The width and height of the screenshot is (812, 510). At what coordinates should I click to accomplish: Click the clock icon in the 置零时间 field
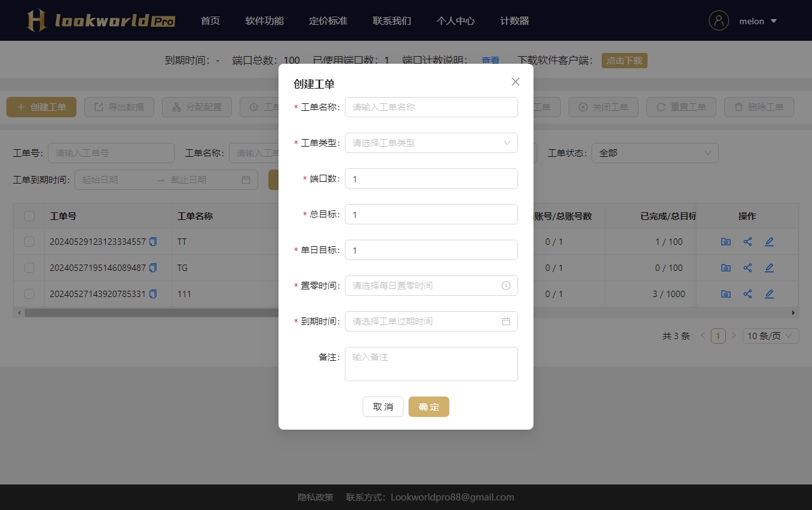[506, 286]
